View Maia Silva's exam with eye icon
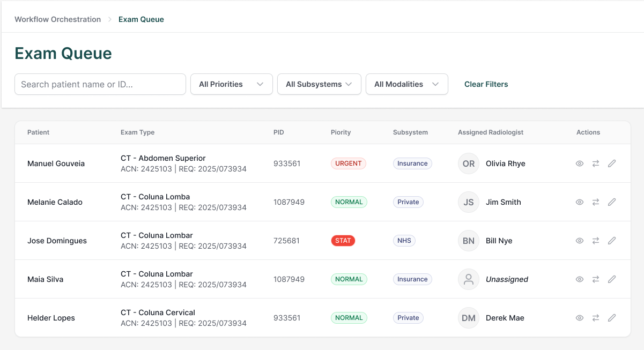 pyautogui.click(x=580, y=279)
